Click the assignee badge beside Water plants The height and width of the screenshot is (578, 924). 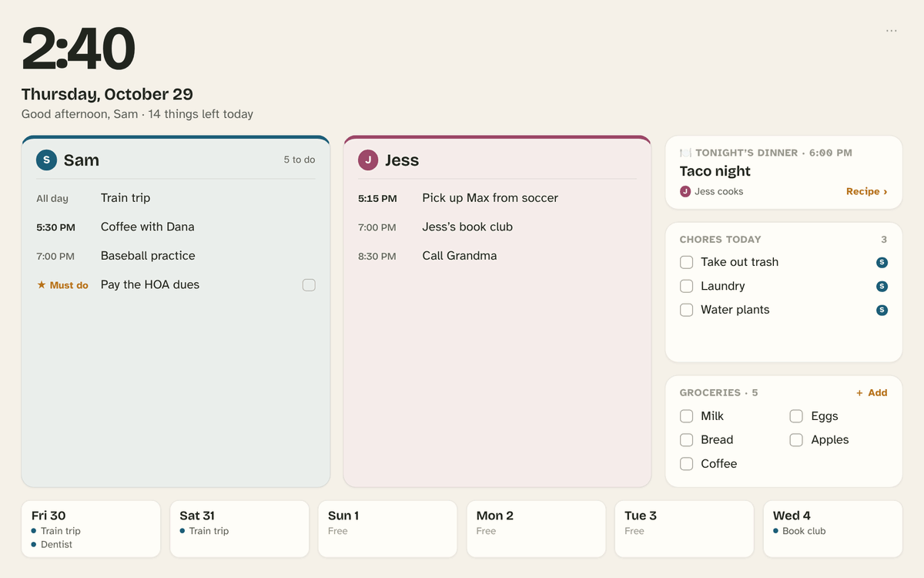pyautogui.click(x=882, y=311)
